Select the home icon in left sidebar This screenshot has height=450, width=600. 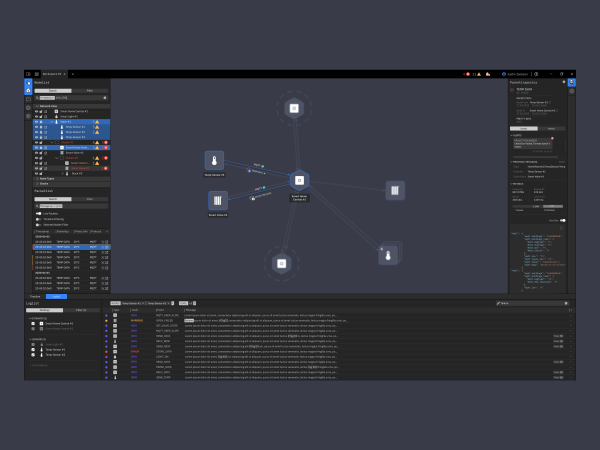point(28,91)
